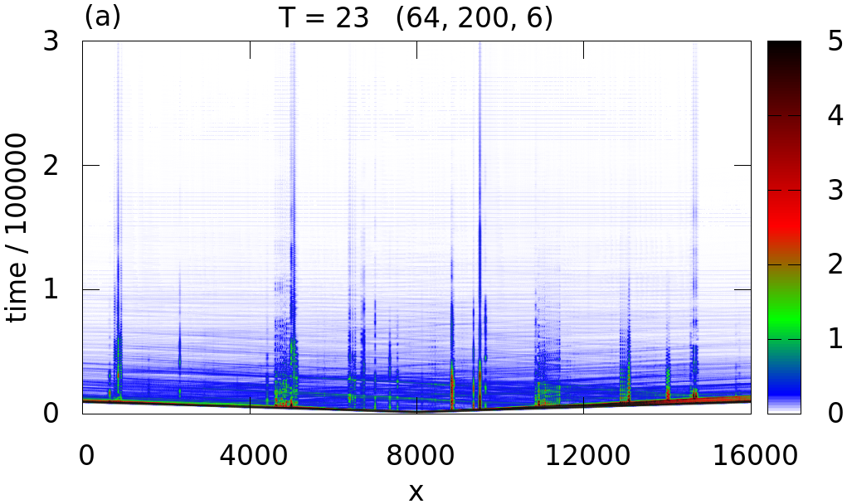Click the panel label "(a)"
This screenshot has height=504, width=847.
pos(102,17)
